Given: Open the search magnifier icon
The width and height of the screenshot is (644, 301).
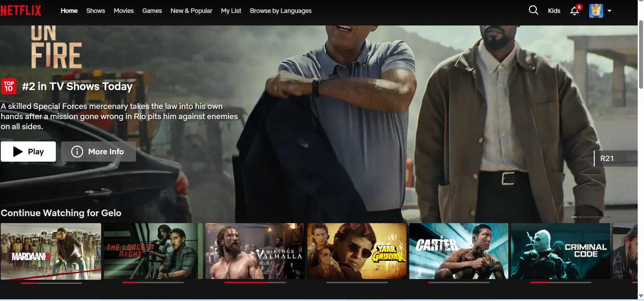Looking at the screenshot, I should point(533,10).
